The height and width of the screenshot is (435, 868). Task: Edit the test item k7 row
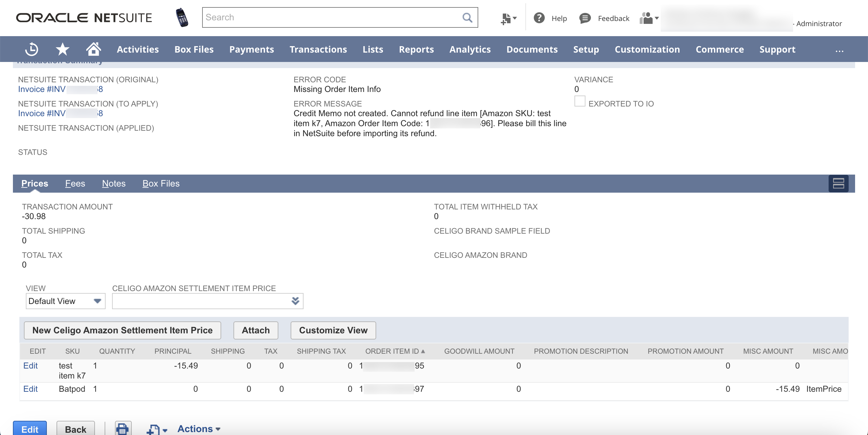pos(30,366)
